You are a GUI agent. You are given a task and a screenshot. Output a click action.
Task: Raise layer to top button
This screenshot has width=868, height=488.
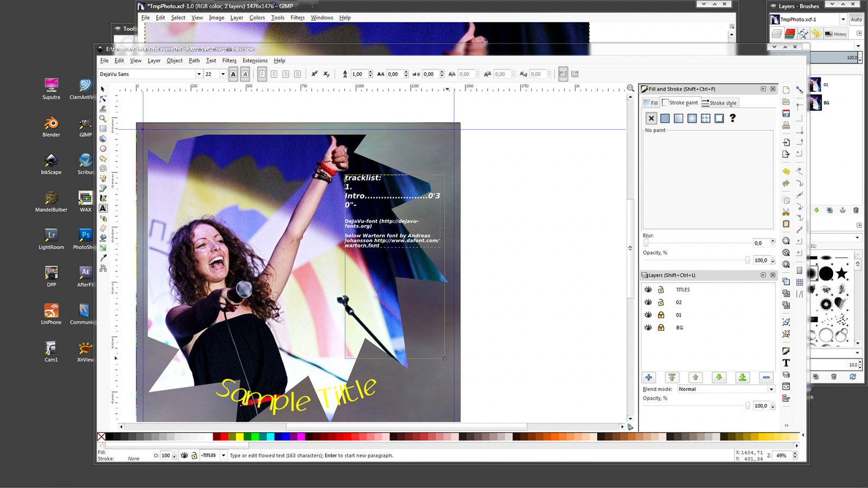[x=672, y=377]
